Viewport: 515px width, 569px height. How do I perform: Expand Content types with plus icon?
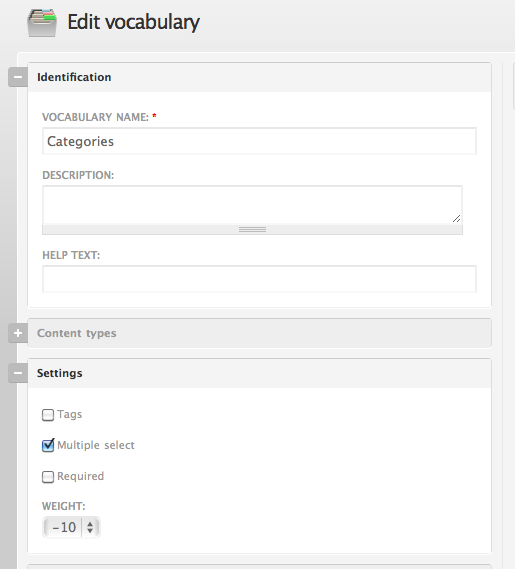point(18,333)
